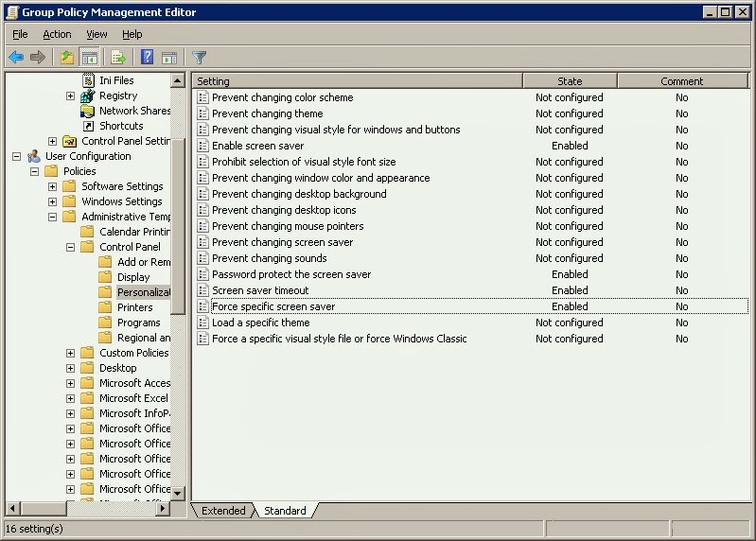Expand the Microsoft Excel node
The width and height of the screenshot is (756, 541).
[70, 398]
